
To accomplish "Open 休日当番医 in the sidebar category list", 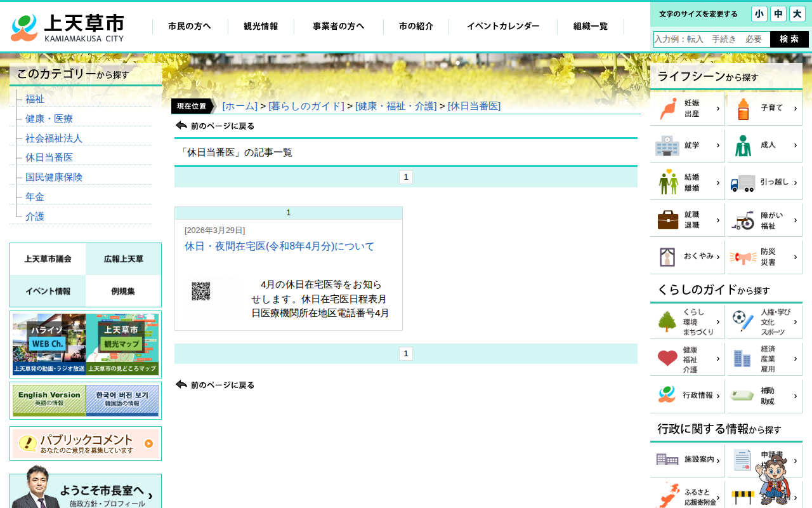I will [x=49, y=157].
